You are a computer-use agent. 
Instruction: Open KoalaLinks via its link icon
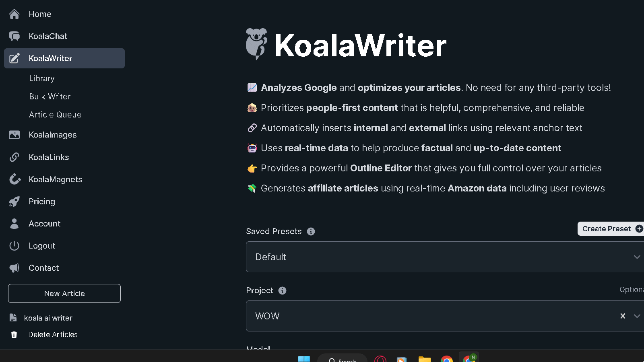tap(14, 157)
